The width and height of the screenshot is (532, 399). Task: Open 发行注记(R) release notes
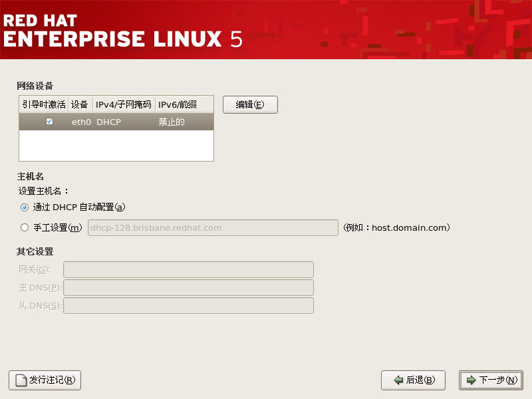tap(45, 380)
